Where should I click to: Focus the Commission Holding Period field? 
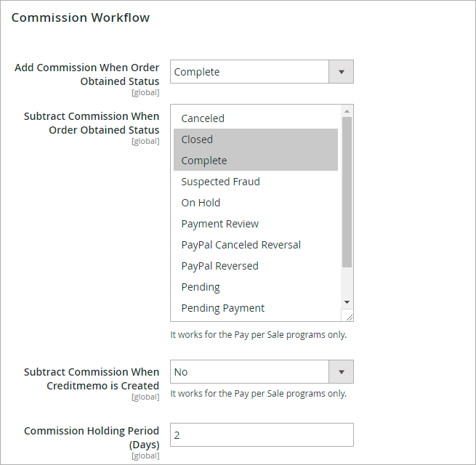[x=262, y=435]
